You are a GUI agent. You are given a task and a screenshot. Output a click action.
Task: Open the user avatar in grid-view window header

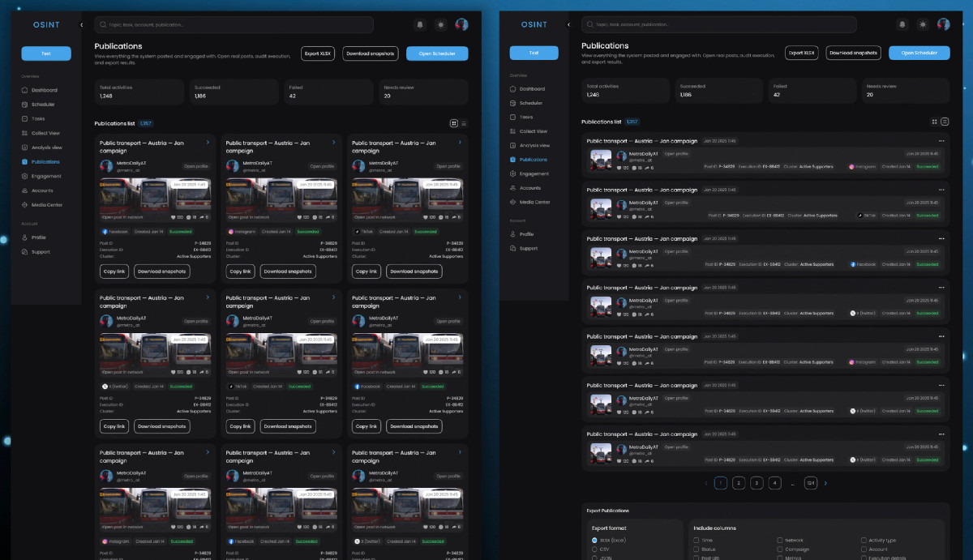point(462,25)
